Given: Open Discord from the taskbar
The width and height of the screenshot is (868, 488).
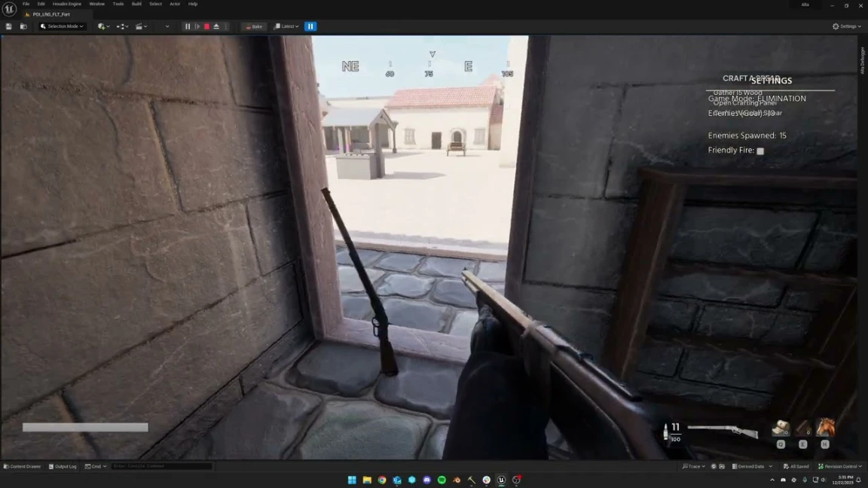Looking at the screenshot, I should coord(426,480).
